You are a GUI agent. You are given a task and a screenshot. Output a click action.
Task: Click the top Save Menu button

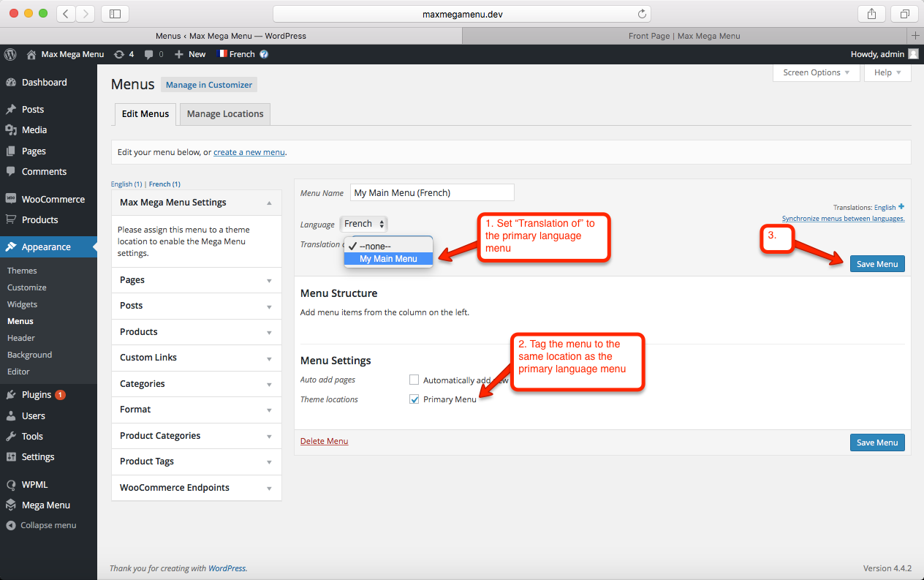coord(876,264)
